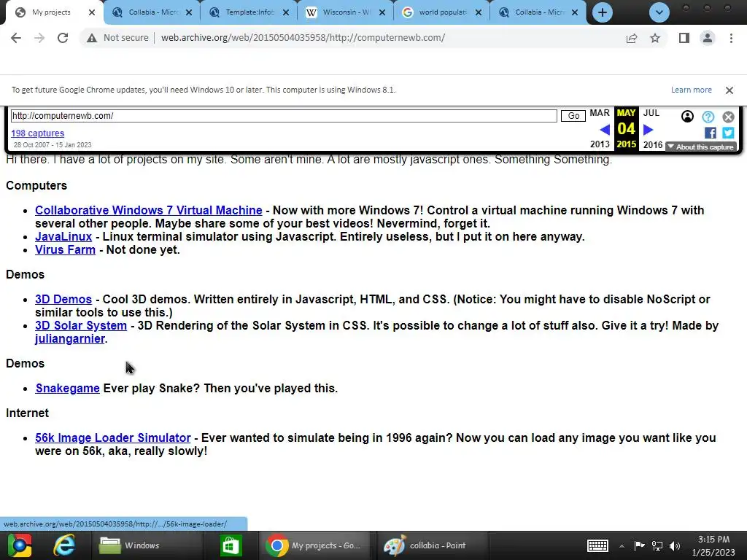The height and width of the screenshot is (560, 747).
Task: Show hidden system tray icons
Action: pos(622,546)
